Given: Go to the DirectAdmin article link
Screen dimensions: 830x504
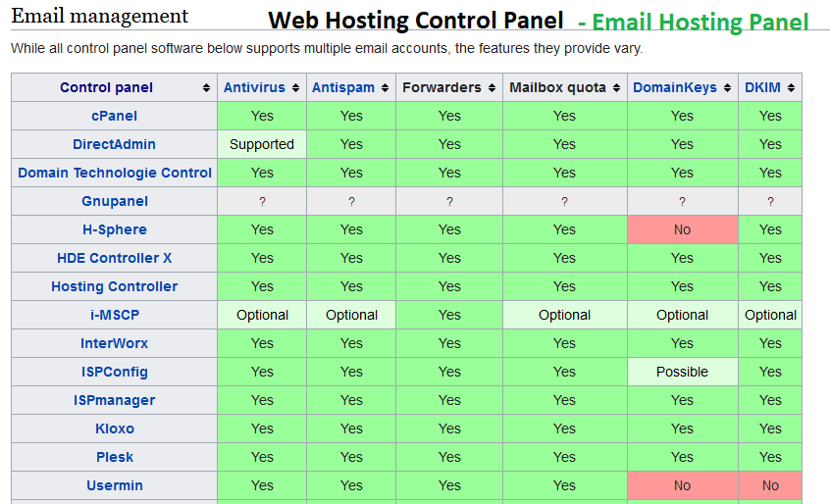Looking at the screenshot, I should pyautogui.click(x=114, y=144).
